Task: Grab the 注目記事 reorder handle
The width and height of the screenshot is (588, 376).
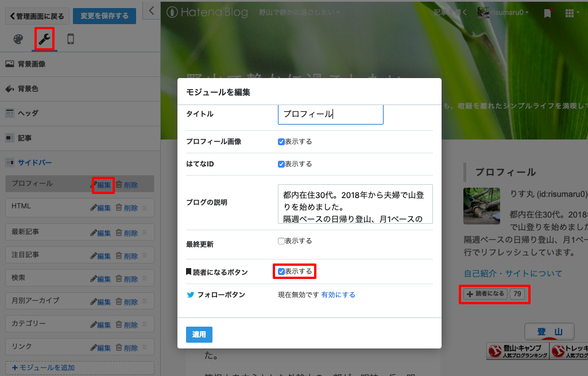Action: 145,255
